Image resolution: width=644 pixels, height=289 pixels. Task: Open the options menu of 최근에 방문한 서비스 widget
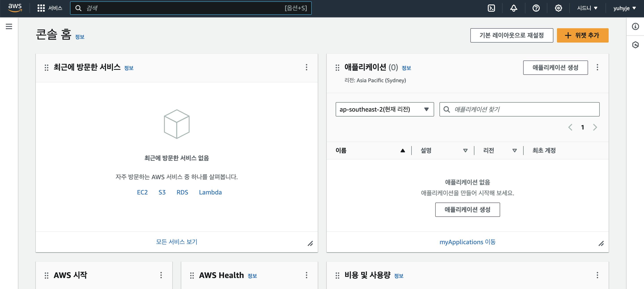click(307, 67)
